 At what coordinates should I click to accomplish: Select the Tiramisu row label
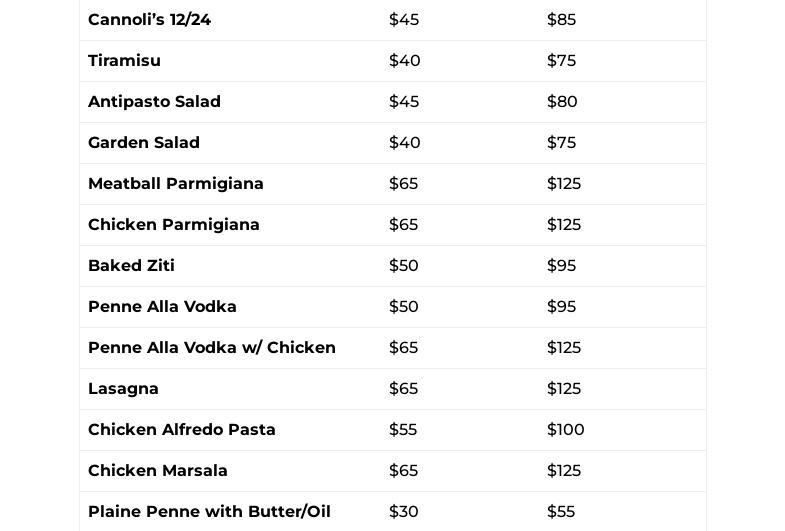tap(124, 61)
